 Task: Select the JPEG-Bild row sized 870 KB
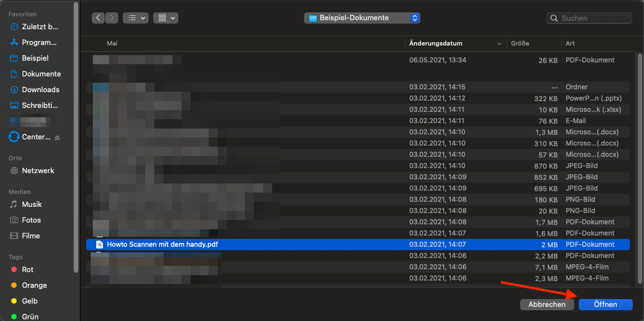(x=357, y=166)
